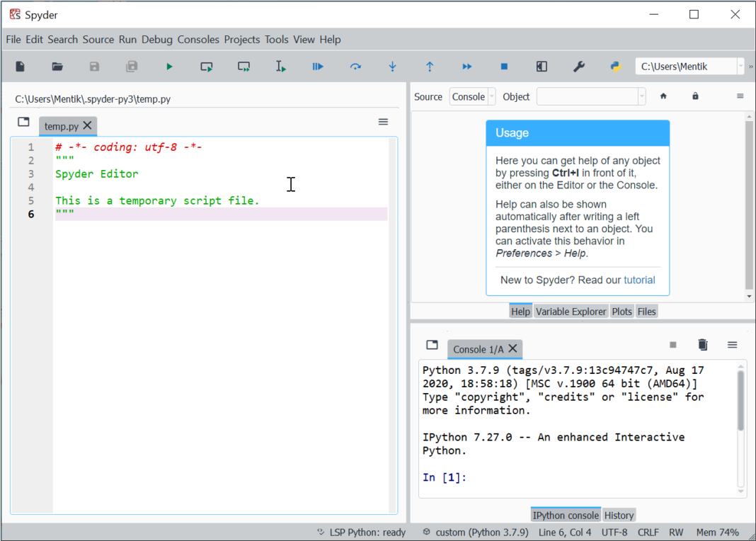Go to Help home page
Viewport: 756px width, 541px height.
pyautogui.click(x=663, y=96)
